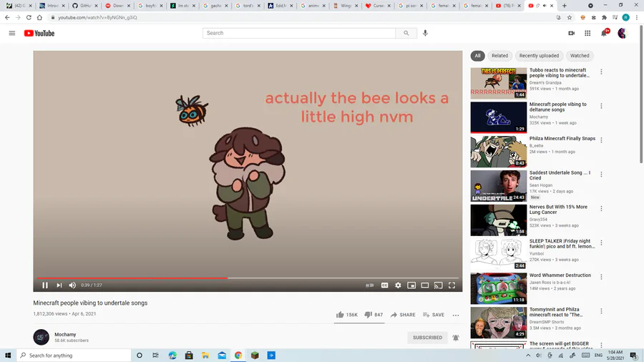This screenshot has height=362, width=644.
Task: Open the account avatar menu
Action: [623, 33]
